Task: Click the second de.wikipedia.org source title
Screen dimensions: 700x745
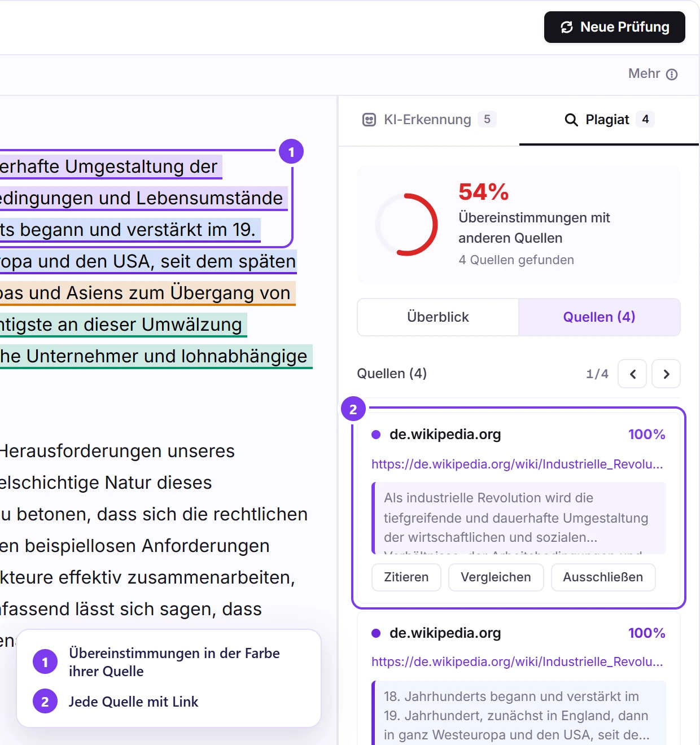Action: pos(445,633)
